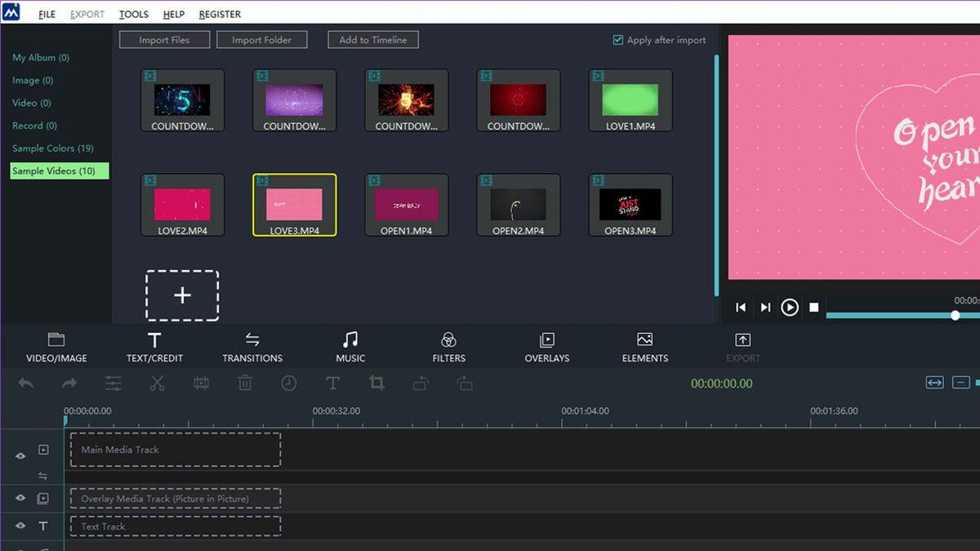This screenshot has width=980, height=551.
Task: Uncheck the Apply after import checkbox
Action: pyautogui.click(x=618, y=39)
